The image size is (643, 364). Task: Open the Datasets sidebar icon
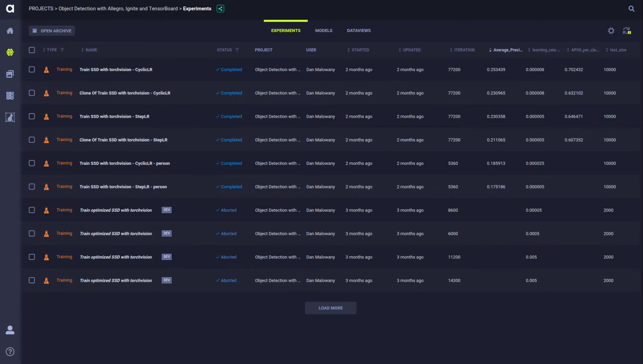10,74
